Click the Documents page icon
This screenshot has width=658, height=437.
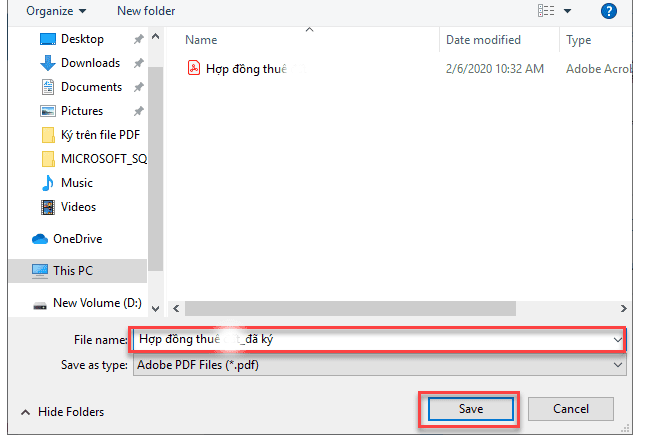coord(48,87)
